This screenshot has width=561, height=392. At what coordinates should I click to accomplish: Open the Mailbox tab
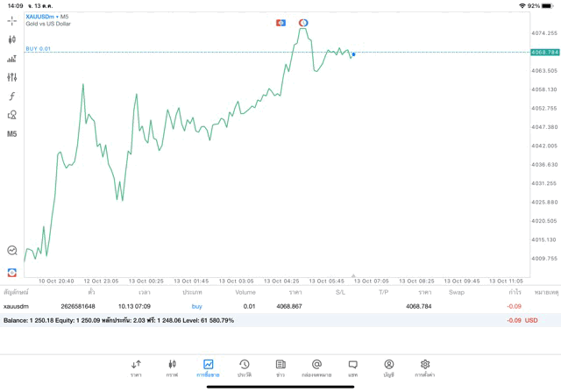(x=316, y=368)
